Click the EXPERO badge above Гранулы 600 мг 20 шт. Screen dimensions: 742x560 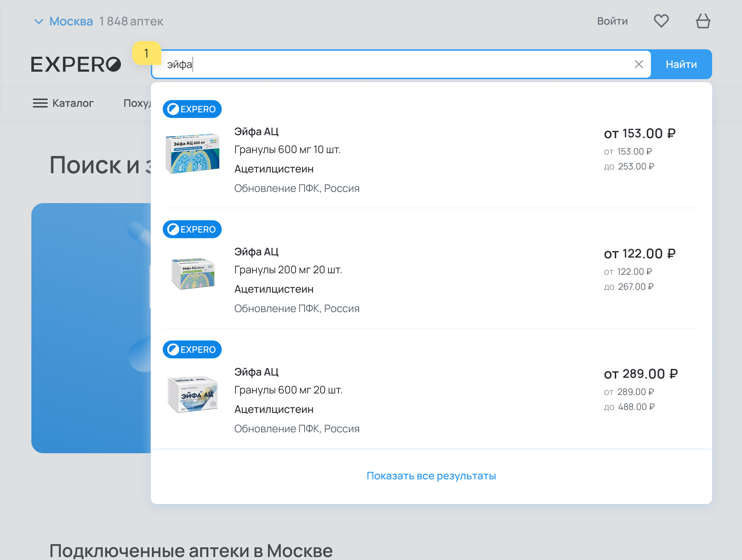point(192,349)
